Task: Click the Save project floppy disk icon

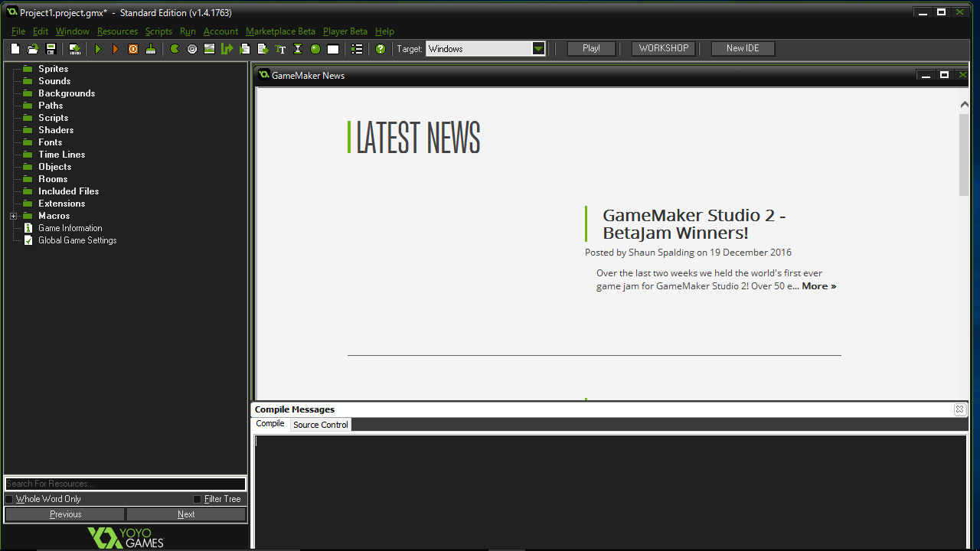Action: click(x=51, y=49)
